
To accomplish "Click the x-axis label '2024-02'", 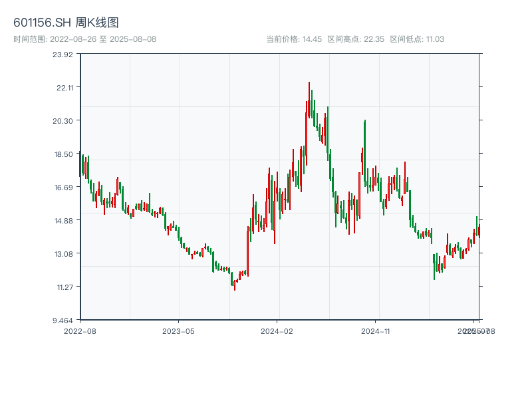I will click(x=277, y=331).
